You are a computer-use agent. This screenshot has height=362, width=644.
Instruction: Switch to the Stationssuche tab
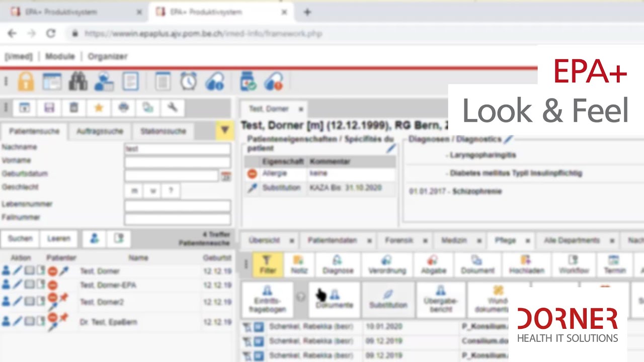tap(163, 131)
